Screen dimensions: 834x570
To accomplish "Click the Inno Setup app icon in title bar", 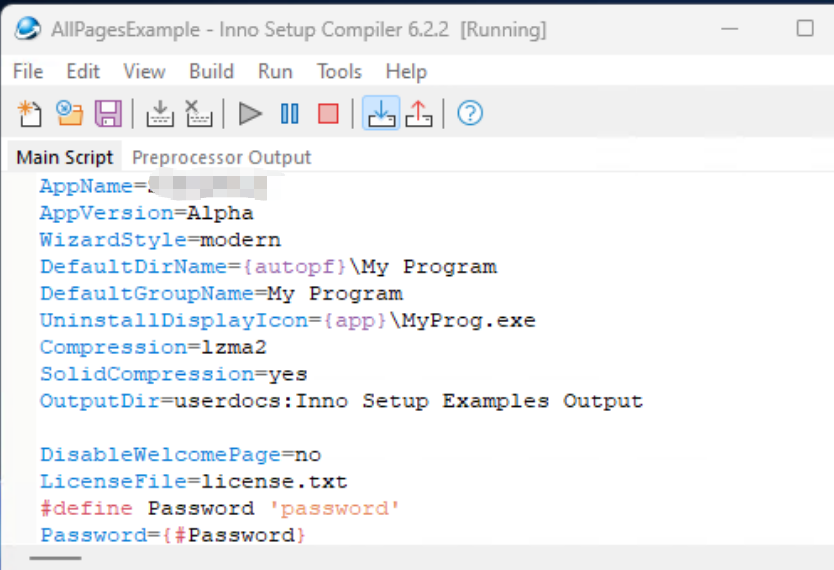I will [28, 29].
